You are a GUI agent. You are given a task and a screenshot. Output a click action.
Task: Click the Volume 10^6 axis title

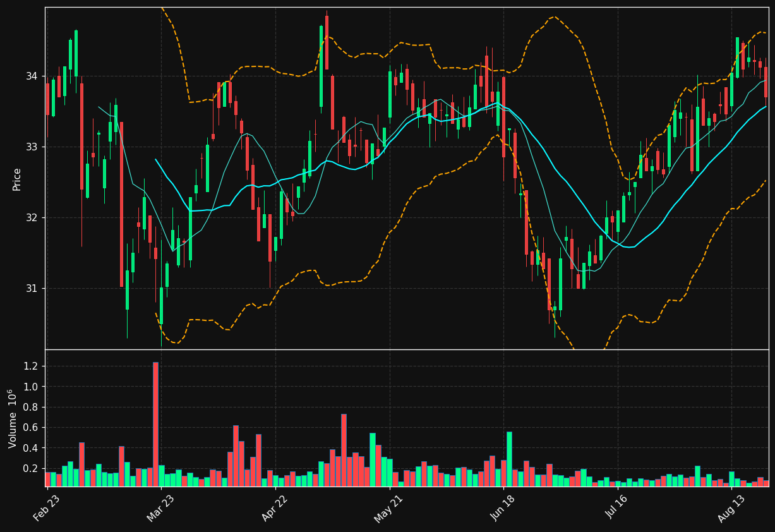point(13,418)
